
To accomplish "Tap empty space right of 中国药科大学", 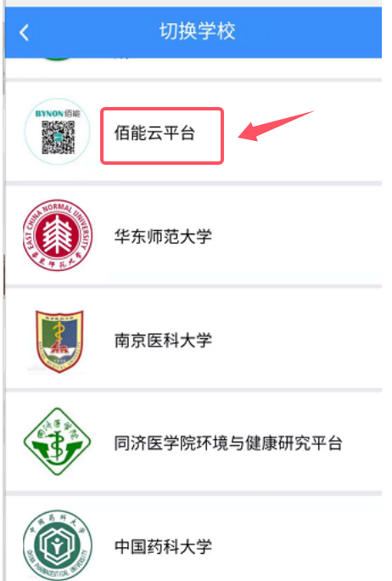I will coord(296,547).
